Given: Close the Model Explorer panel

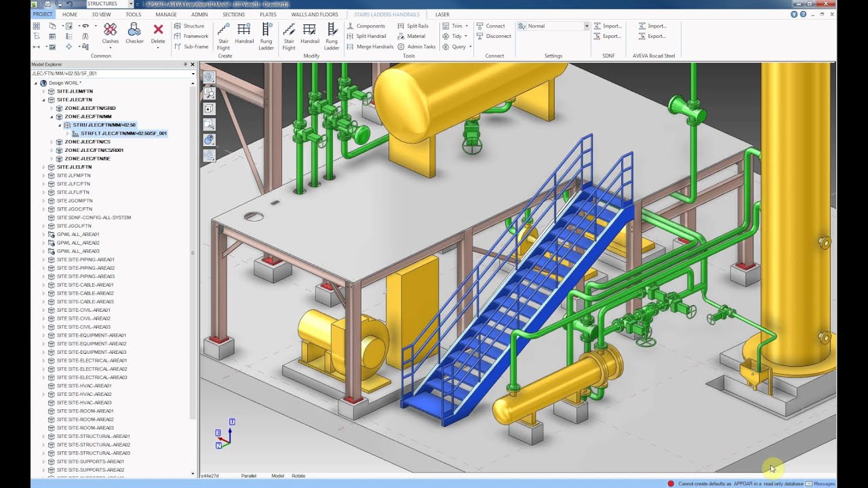Looking at the screenshot, I should coord(193,64).
